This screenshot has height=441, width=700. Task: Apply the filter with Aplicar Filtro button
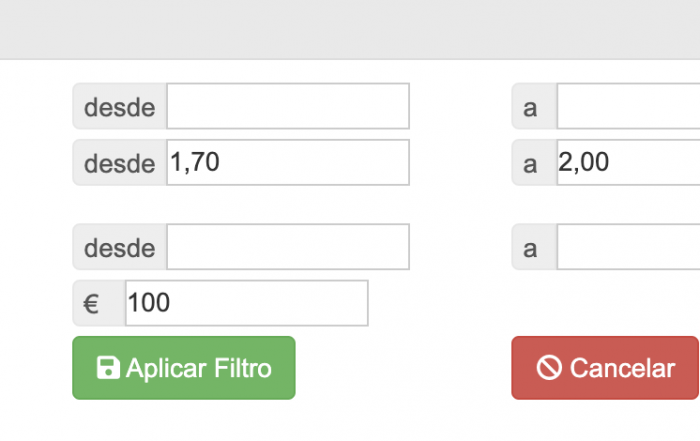(184, 368)
